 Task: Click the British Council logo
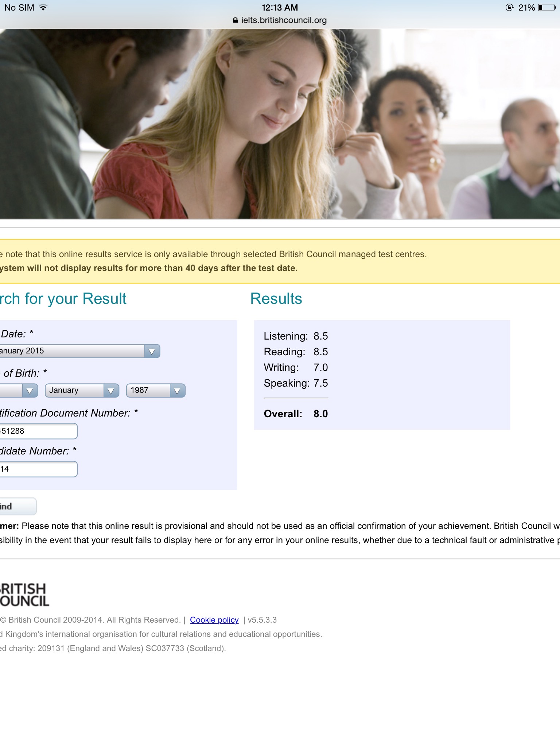(x=24, y=595)
